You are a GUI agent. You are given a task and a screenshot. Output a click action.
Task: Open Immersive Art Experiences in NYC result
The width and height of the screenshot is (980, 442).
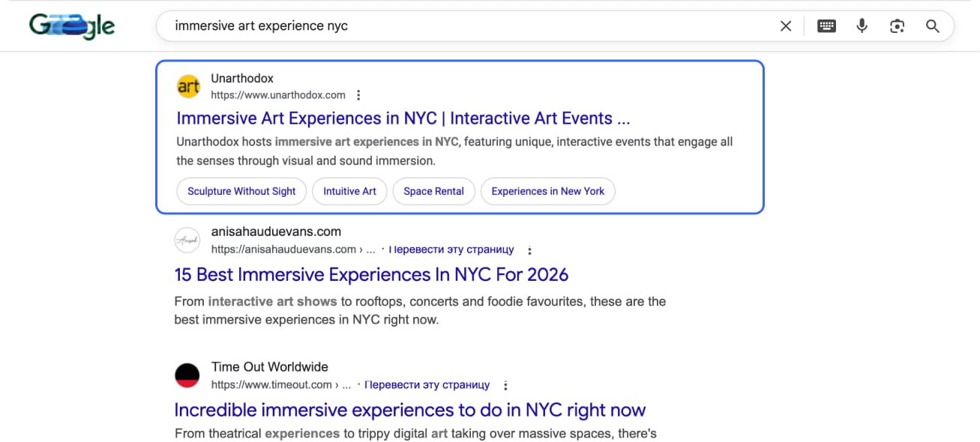pos(403,118)
